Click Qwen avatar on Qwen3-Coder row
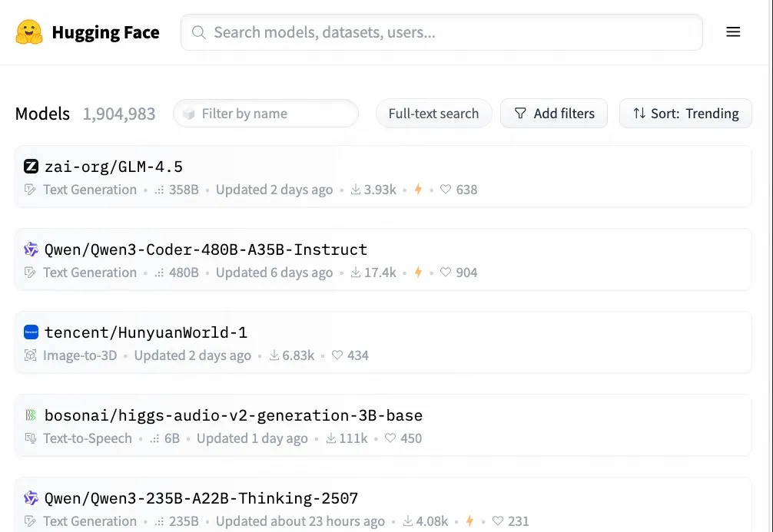The height and width of the screenshot is (532, 773). coord(31,249)
